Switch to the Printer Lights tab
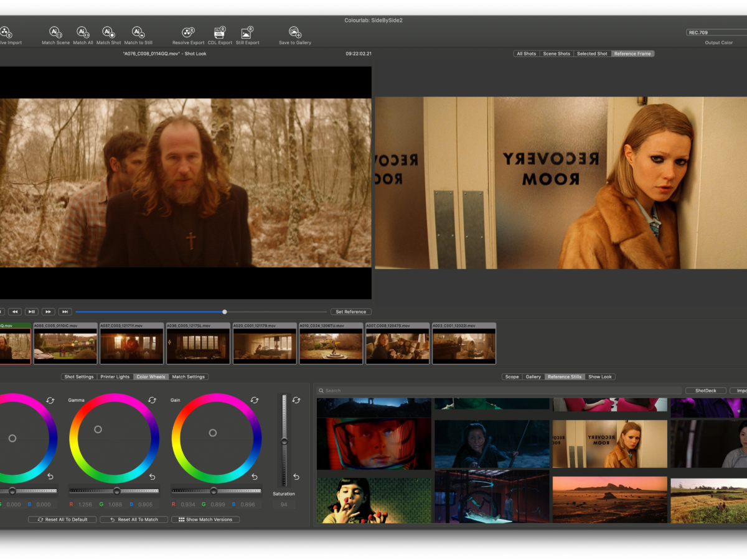This screenshot has width=747, height=560. 115,376
